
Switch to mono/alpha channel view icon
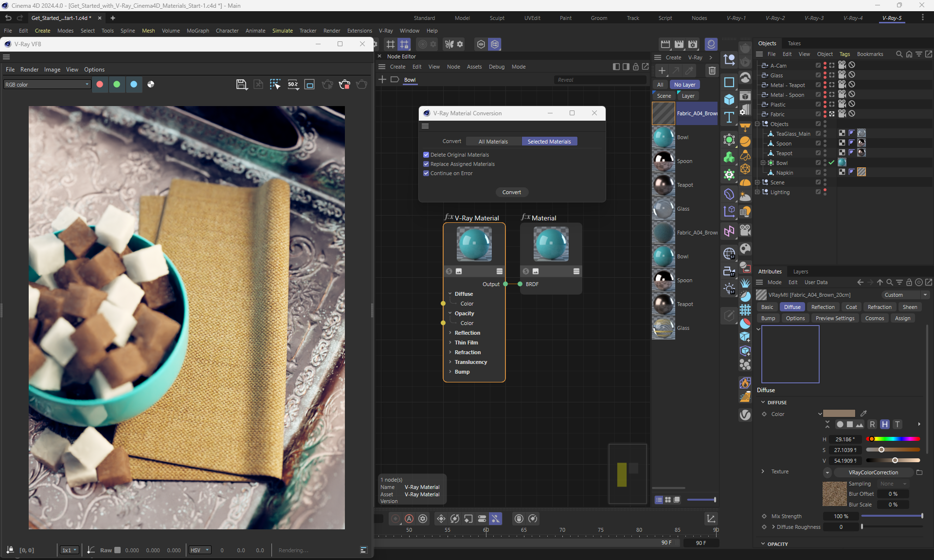[x=151, y=85]
